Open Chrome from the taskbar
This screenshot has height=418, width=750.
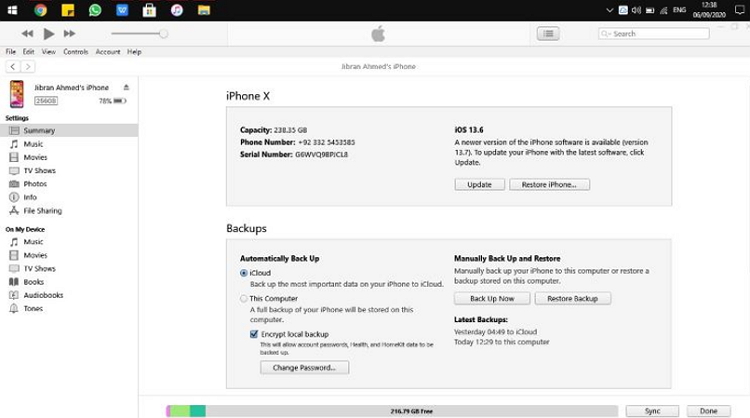(41, 10)
